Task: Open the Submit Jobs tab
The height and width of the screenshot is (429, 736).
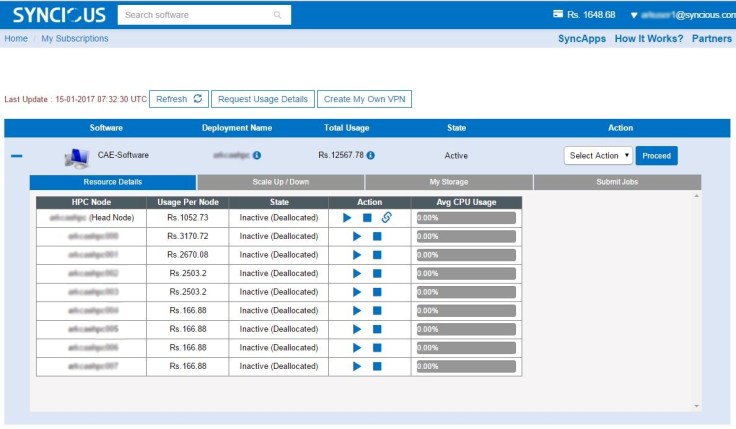Action: click(617, 182)
